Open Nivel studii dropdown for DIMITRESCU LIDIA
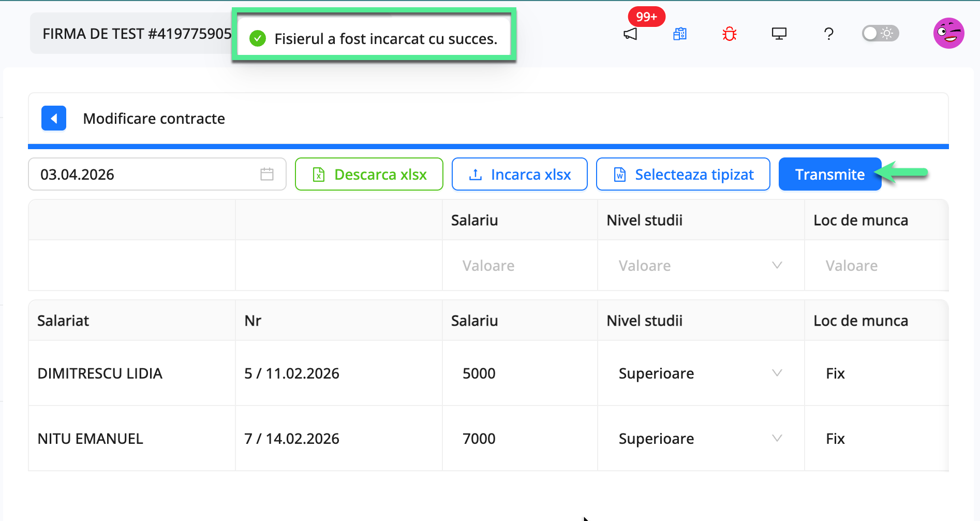 [x=777, y=373]
